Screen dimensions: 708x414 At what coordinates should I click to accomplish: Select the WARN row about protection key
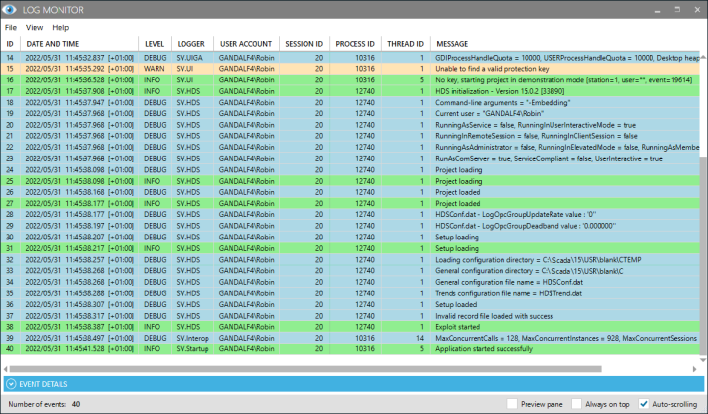(x=350, y=69)
